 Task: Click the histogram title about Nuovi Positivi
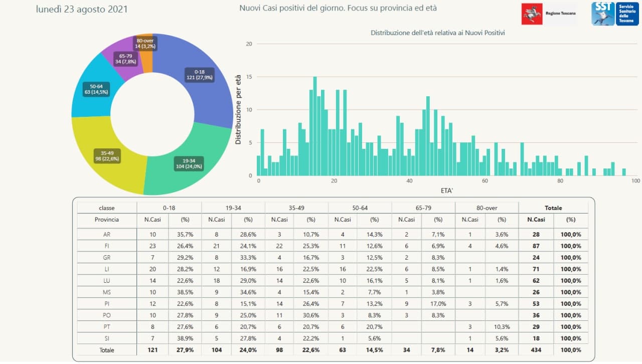click(x=437, y=33)
